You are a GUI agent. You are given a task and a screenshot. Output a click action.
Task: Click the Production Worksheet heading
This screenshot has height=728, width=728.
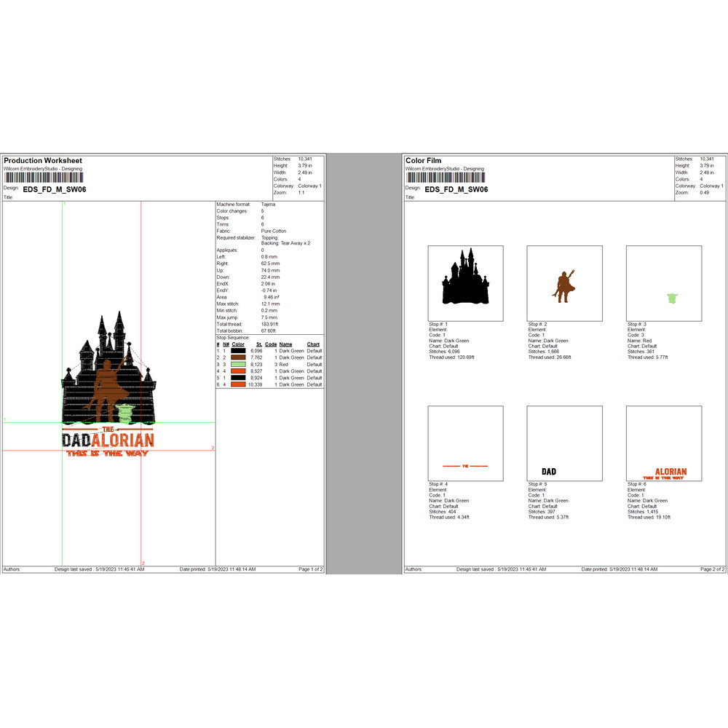tap(43, 161)
